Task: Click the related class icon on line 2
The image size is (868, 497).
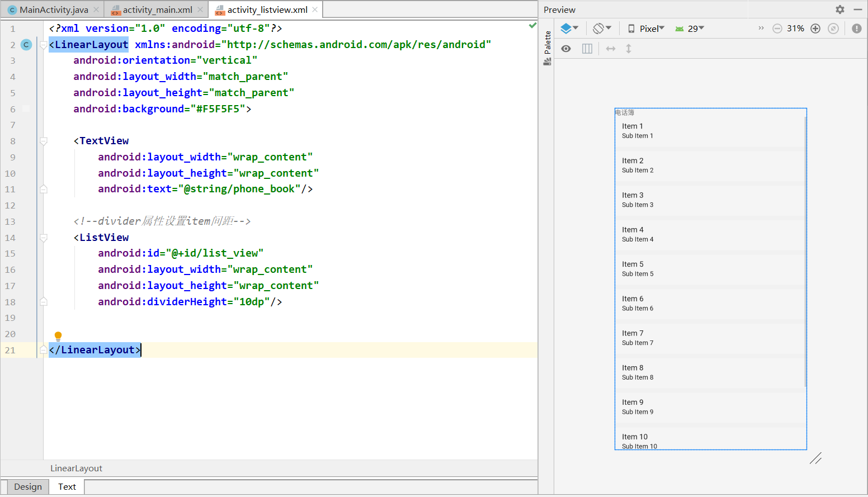Action: point(26,45)
